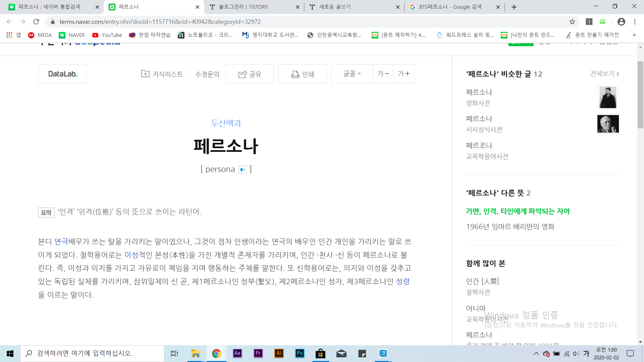Image resolution: width=644 pixels, height=362 pixels.
Task: Open a new browser tab with plus
Action: point(514,7)
